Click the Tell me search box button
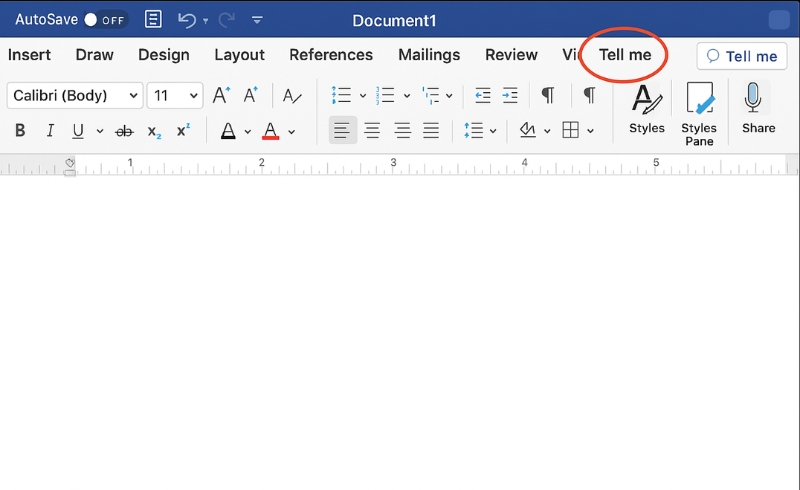The height and width of the screenshot is (490, 800). [742, 56]
